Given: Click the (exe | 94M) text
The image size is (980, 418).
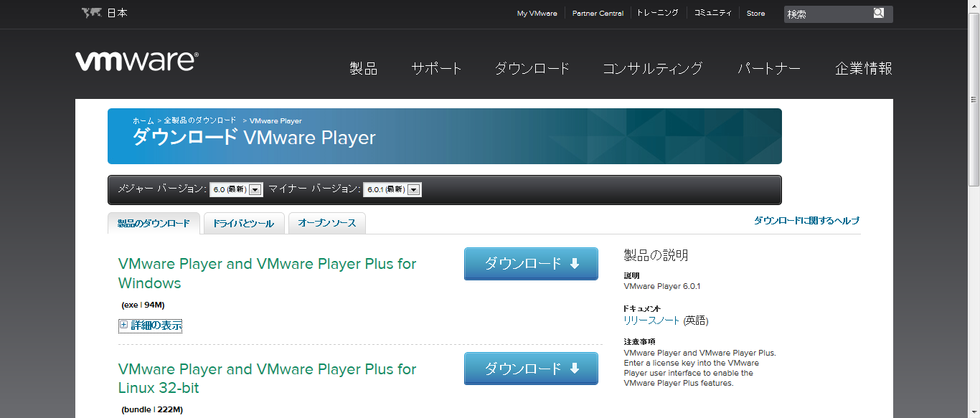Looking at the screenshot, I should tap(143, 305).
